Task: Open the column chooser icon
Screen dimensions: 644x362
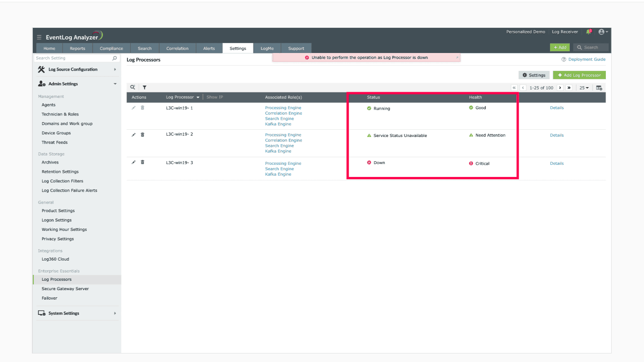Action: coord(599,88)
